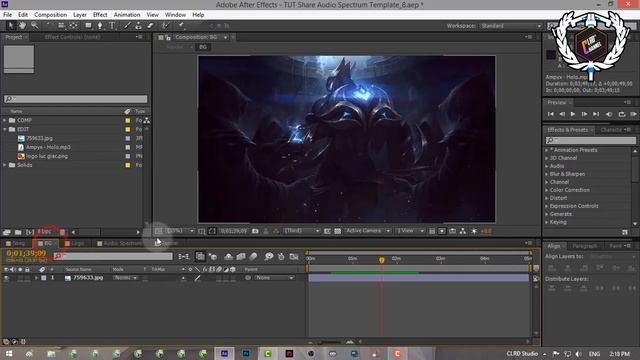Take a snapshot with the camera icon
Image resolution: width=640 pixels, height=360 pixels.
[x=255, y=231]
